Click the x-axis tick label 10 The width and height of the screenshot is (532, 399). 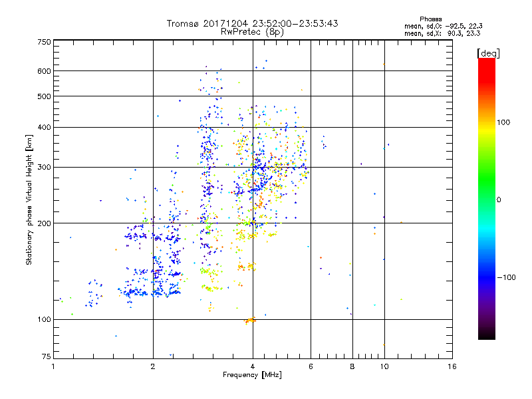(384, 366)
